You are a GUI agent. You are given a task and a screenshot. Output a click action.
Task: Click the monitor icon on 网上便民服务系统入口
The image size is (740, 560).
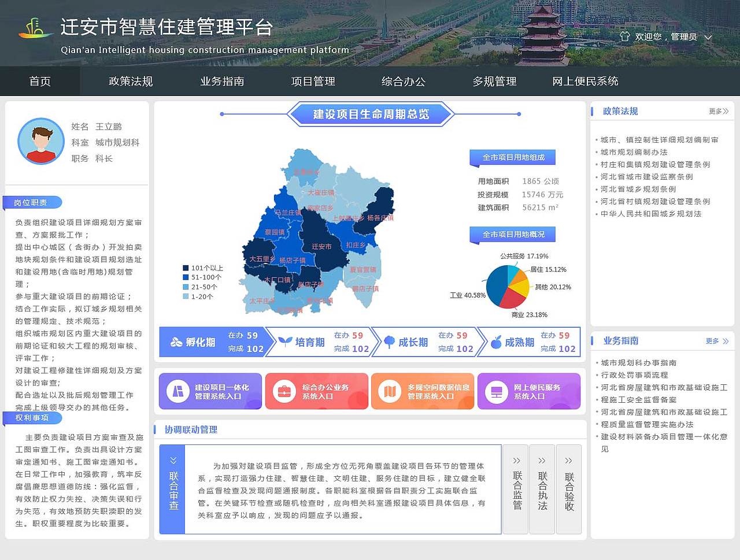point(495,391)
